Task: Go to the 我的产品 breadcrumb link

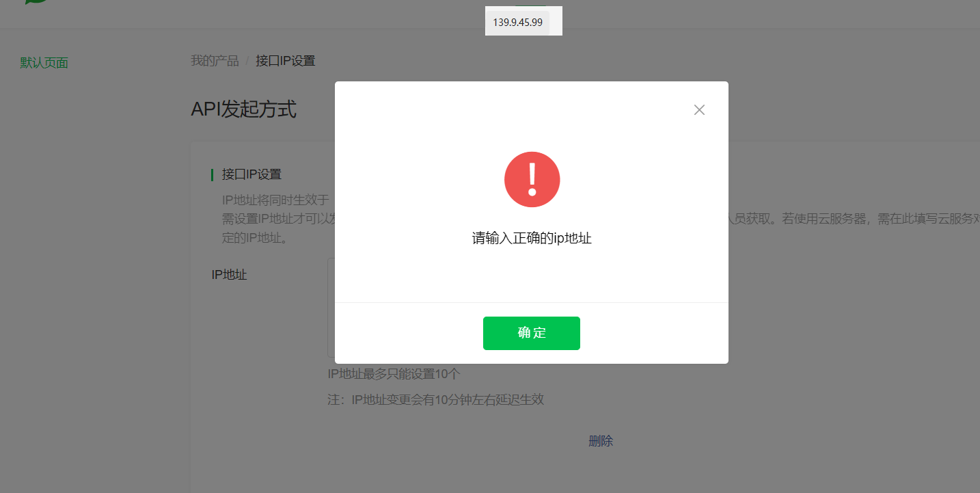Action: coord(215,61)
